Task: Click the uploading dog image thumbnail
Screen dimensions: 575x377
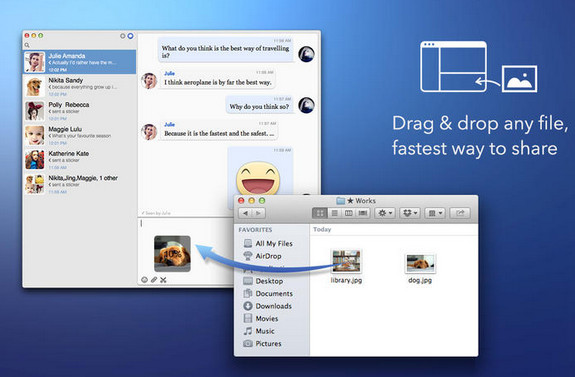Action: coord(172,254)
